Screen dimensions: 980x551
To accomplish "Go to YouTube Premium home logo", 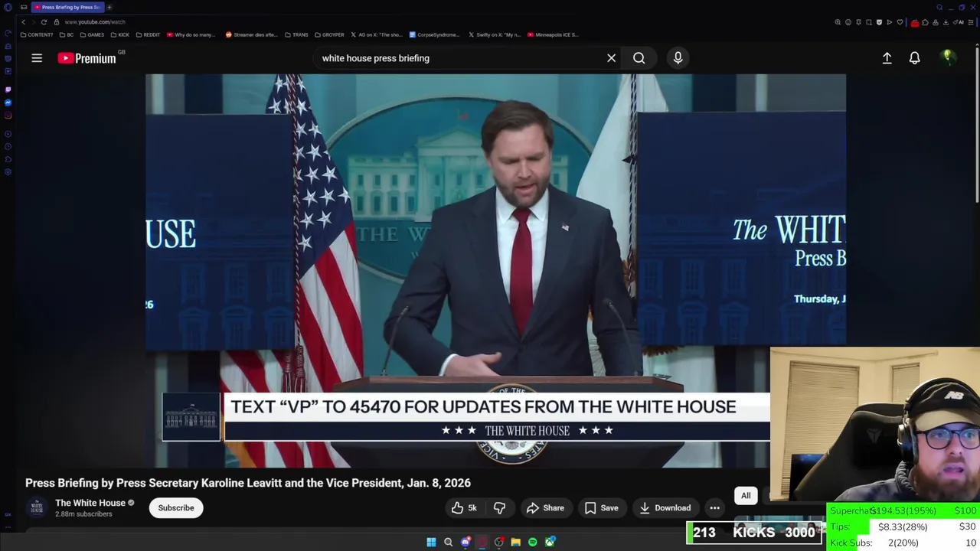I will click(87, 58).
